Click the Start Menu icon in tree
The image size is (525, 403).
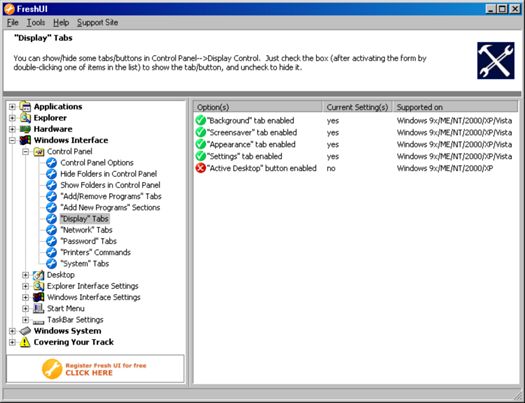pyautogui.click(x=39, y=308)
